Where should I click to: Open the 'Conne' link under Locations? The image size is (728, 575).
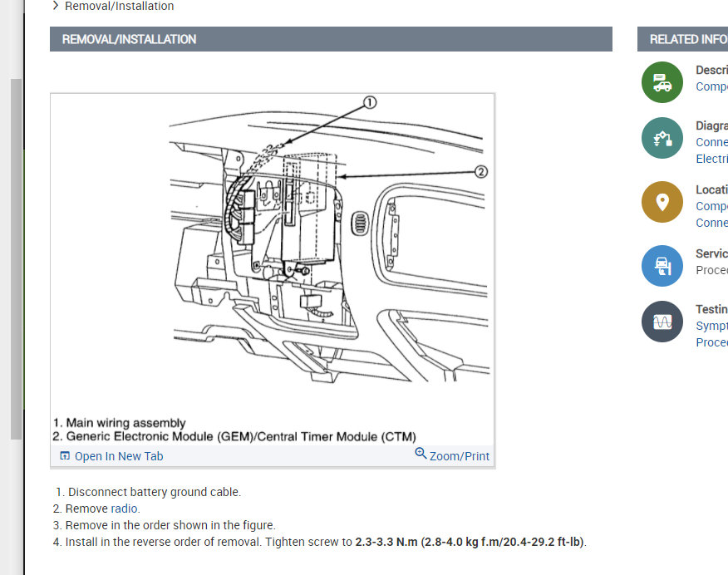click(x=711, y=223)
